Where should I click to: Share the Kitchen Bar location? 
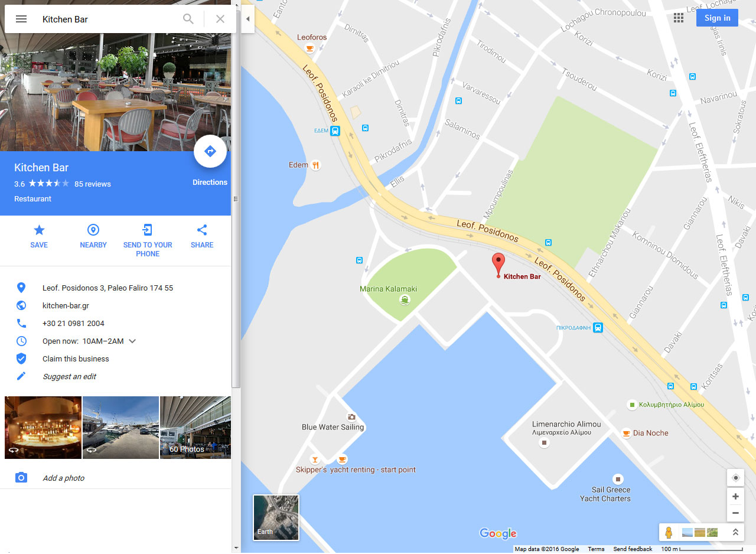[202, 236]
